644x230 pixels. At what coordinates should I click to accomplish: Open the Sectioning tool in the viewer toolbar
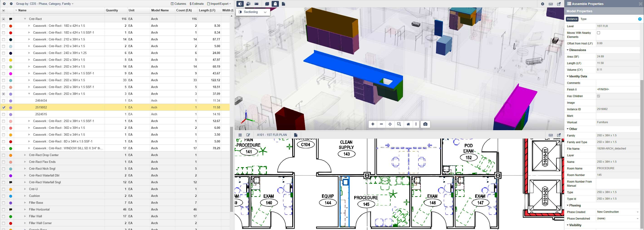(240, 4)
